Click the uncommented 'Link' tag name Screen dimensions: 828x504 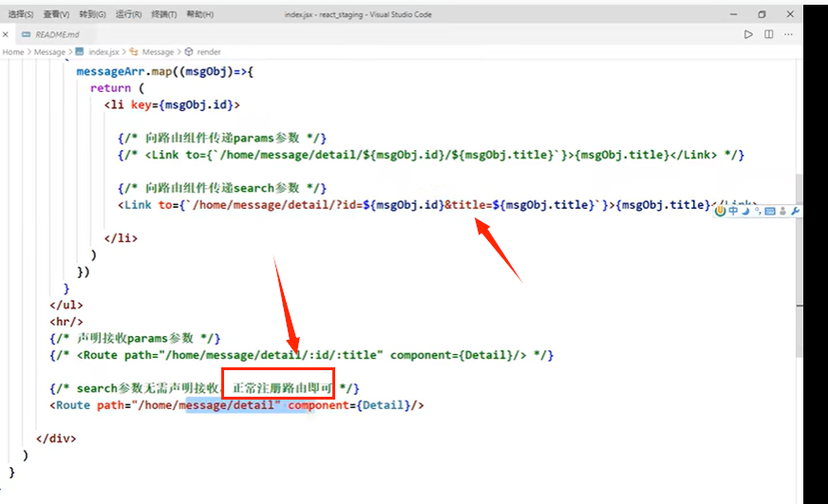138,205
